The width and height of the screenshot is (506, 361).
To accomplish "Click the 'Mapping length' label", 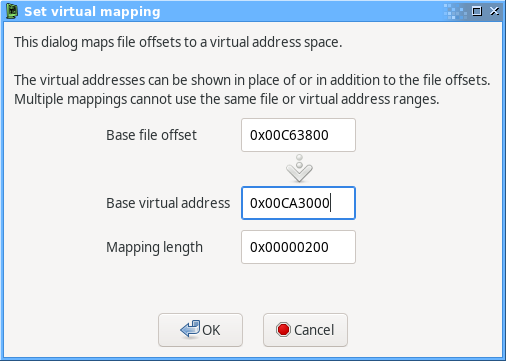I will pos(154,247).
